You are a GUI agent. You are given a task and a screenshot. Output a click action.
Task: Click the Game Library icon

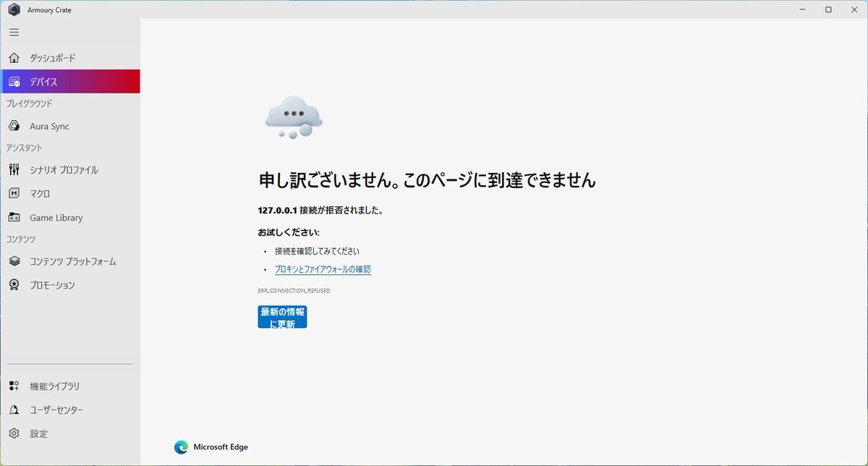tap(14, 218)
